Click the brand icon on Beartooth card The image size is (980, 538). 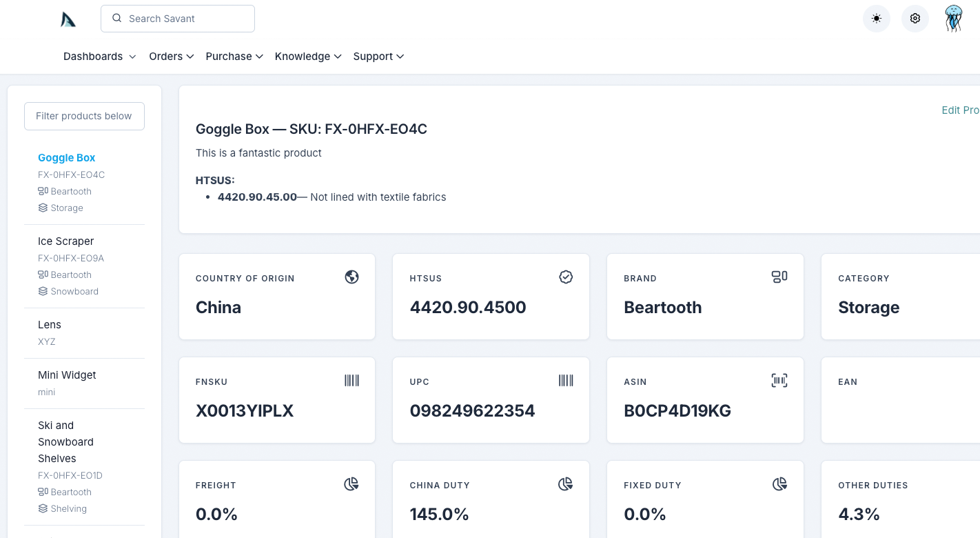coord(779,277)
